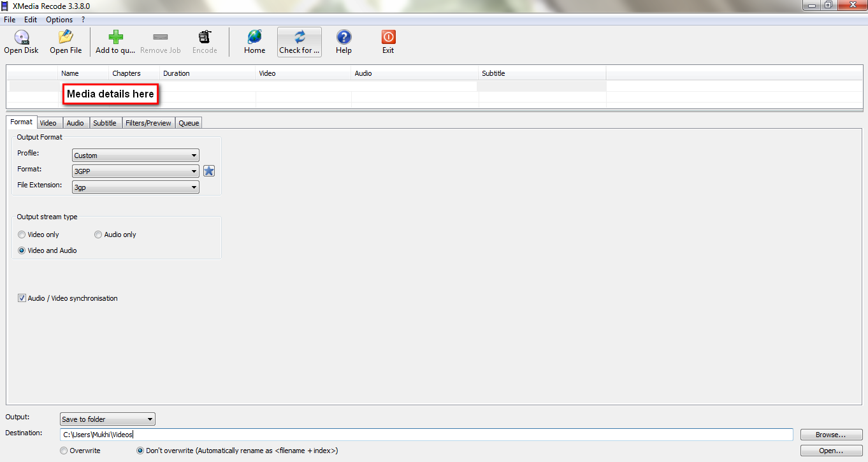The width and height of the screenshot is (868, 462).
Task: Click the red Exit icon
Action: (x=388, y=37)
